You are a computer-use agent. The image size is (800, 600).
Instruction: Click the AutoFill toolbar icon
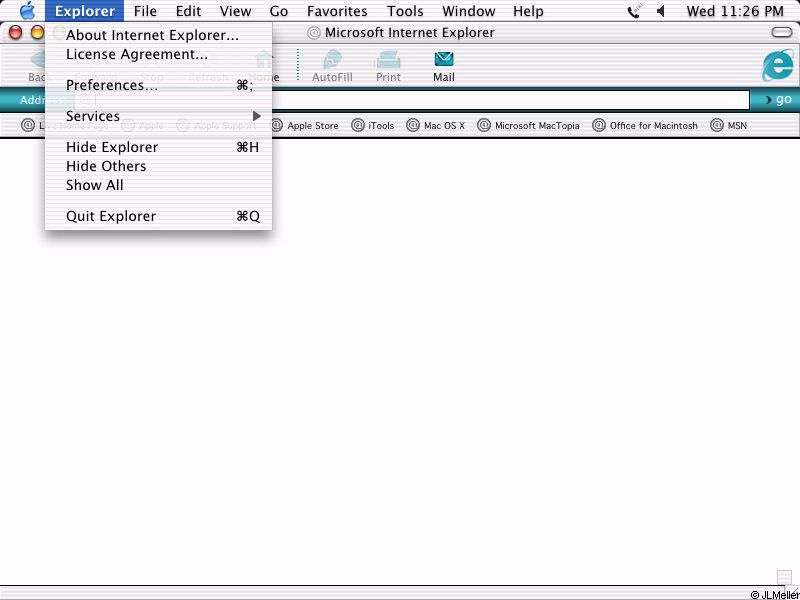click(332, 66)
